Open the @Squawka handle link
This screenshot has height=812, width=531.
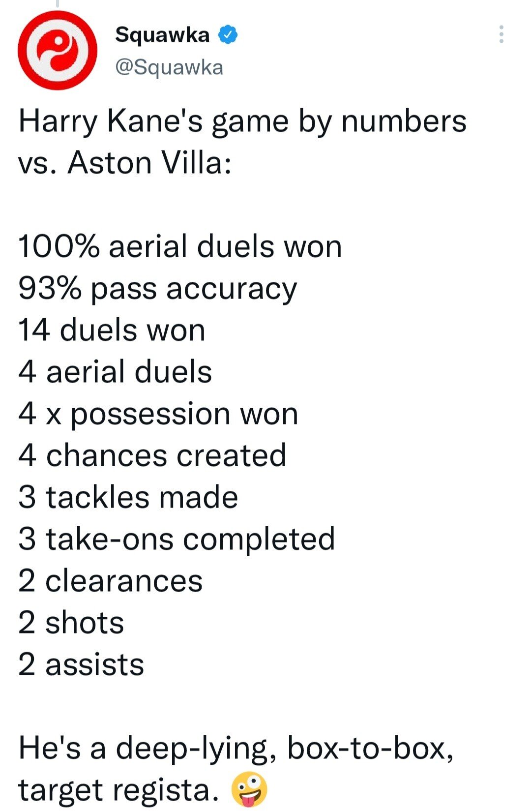tap(169, 67)
